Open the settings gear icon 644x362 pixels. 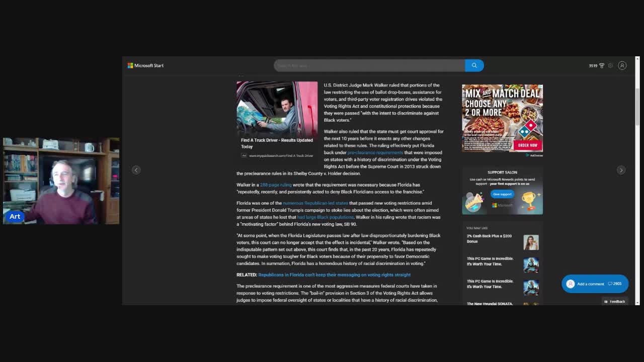[610, 65]
